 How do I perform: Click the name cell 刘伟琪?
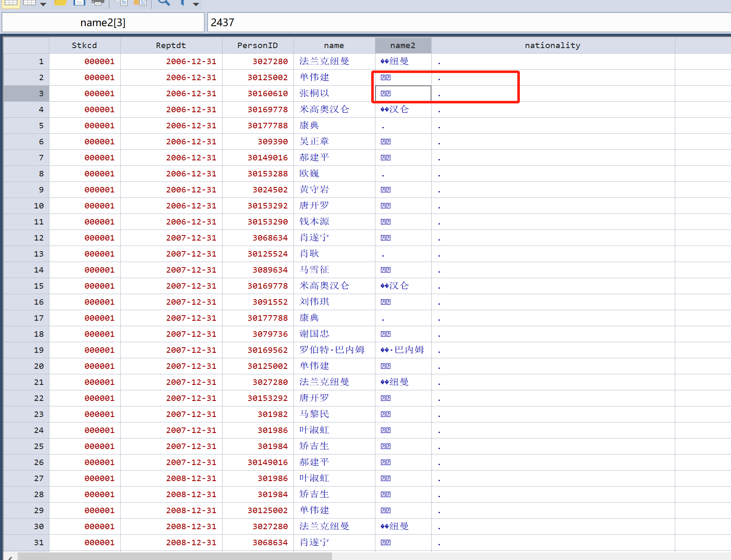[334, 302]
